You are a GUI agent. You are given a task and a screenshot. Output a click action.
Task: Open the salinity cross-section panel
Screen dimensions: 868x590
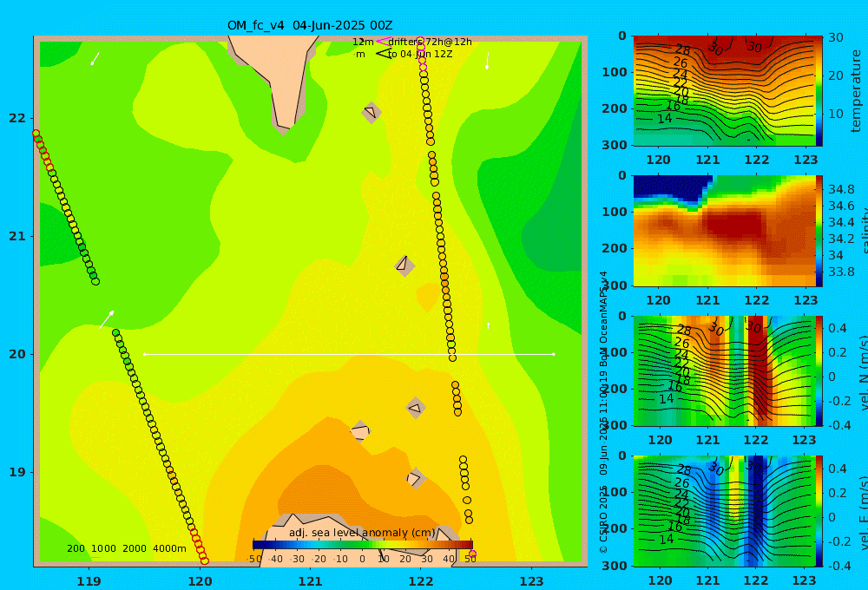[x=724, y=231]
